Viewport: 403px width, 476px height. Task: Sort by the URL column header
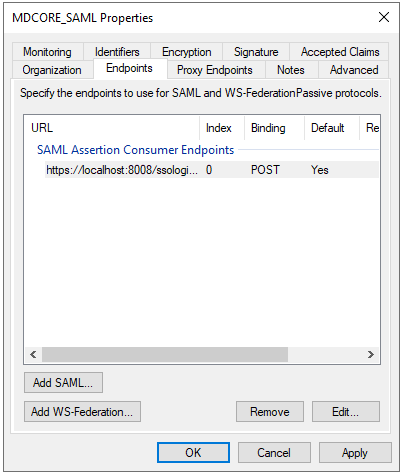(x=112, y=128)
